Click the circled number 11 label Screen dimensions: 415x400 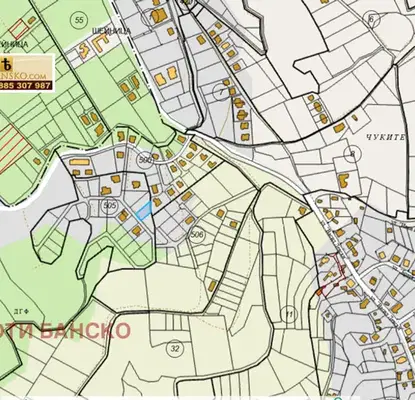290,314
